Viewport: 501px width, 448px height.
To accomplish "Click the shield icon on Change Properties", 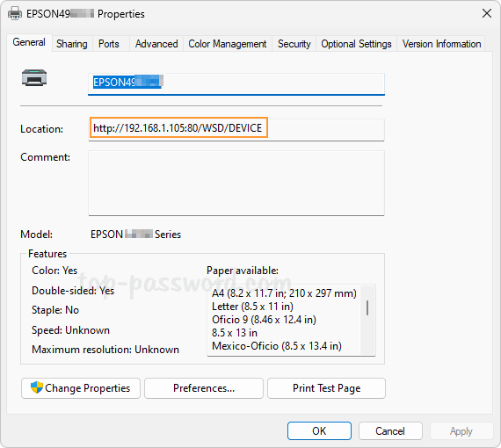I will pos(37,387).
